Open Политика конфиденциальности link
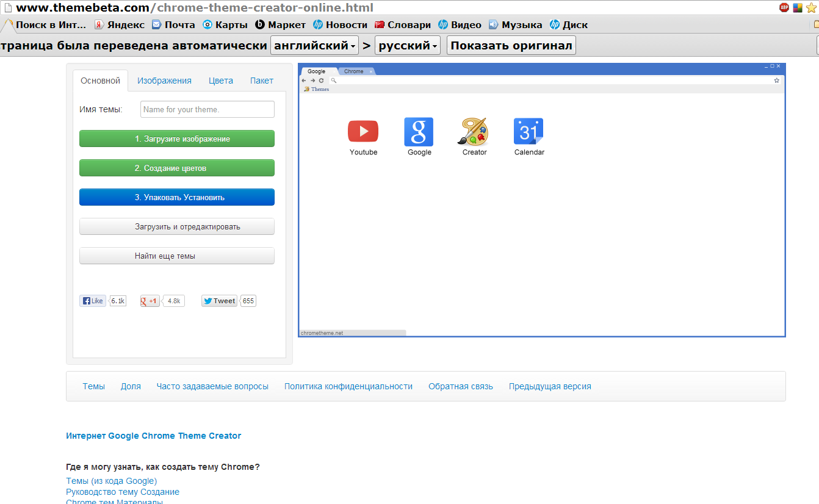This screenshot has height=504, width=819. pyautogui.click(x=348, y=386)
